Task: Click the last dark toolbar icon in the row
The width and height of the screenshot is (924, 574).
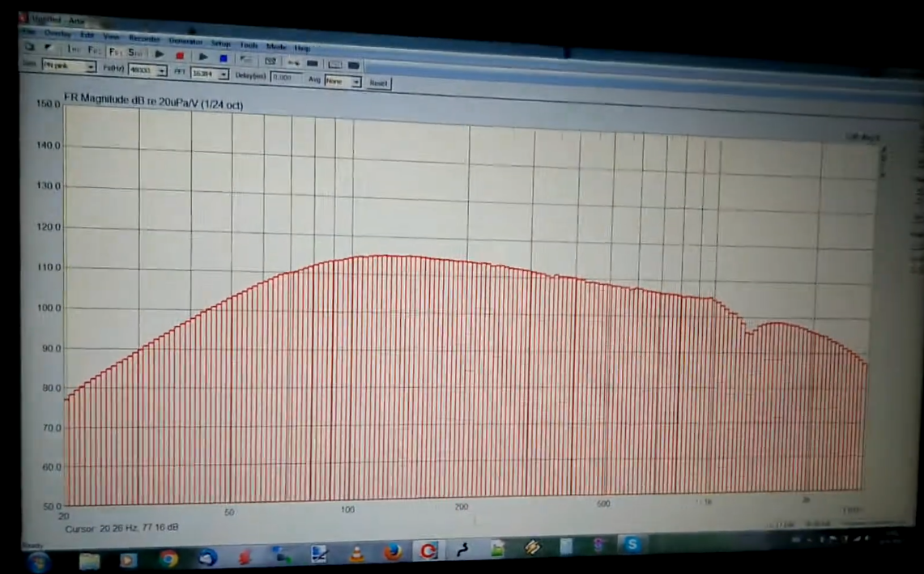Action: pos(354,65)
